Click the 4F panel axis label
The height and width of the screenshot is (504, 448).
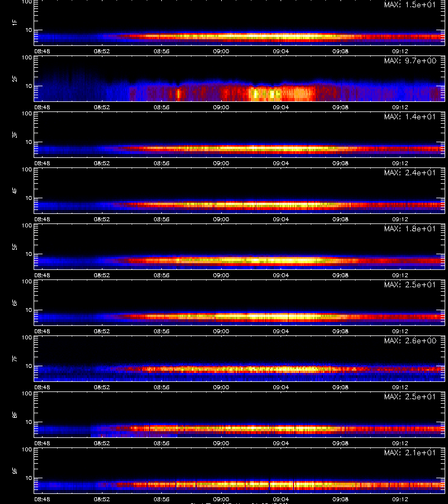[x=15, y=190]
